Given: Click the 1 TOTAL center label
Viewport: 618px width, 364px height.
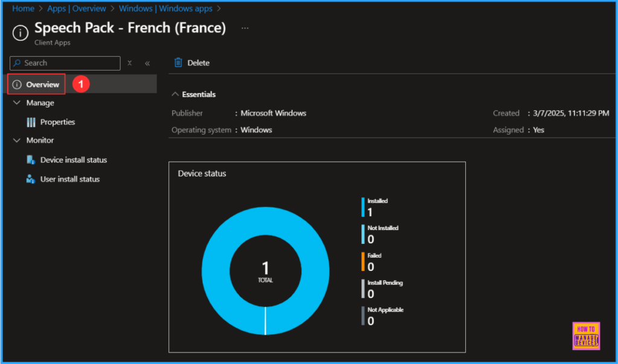Looking at the screenshot, I should (x=266, y=272).
